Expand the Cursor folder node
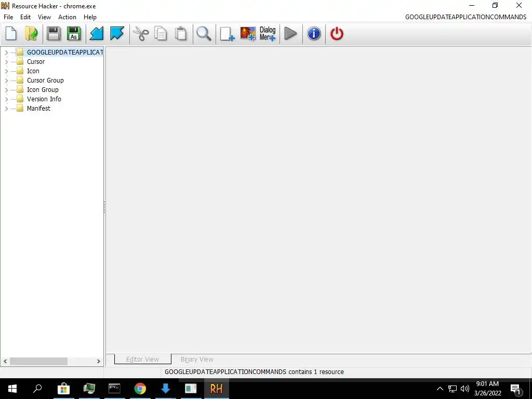 point(6,62)
